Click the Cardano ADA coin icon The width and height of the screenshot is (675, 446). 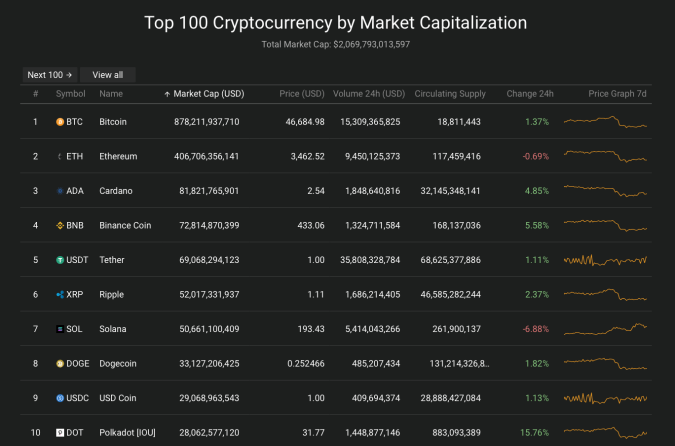[60, 191]
